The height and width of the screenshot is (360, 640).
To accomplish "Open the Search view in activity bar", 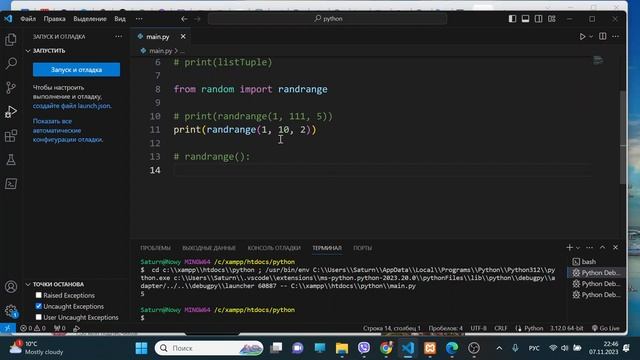I will coord(11,63).
